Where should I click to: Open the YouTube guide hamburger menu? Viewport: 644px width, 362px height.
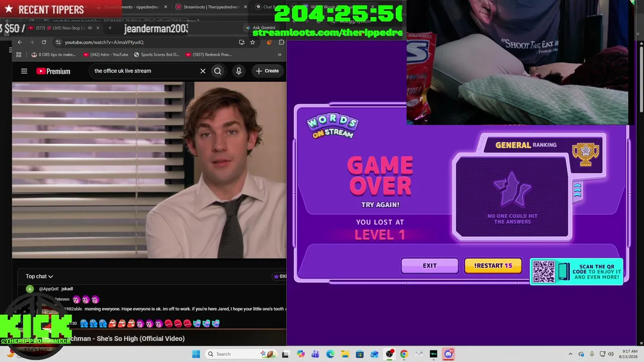tap(24, 71)
